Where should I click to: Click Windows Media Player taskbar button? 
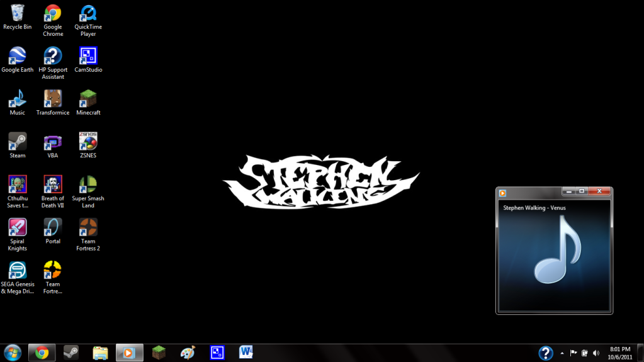pyautogui.click(x=130, y=353)
